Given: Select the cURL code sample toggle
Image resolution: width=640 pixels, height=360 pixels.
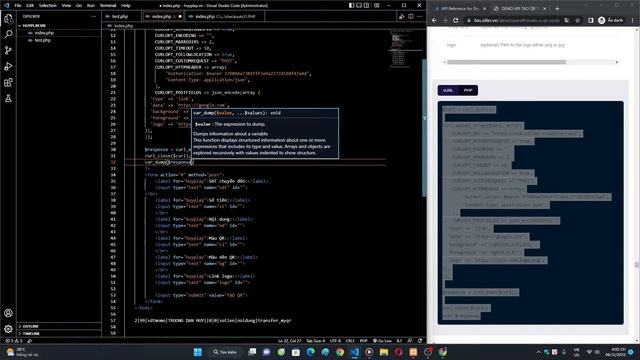Looking at the screenshot, I should [448, 90].
